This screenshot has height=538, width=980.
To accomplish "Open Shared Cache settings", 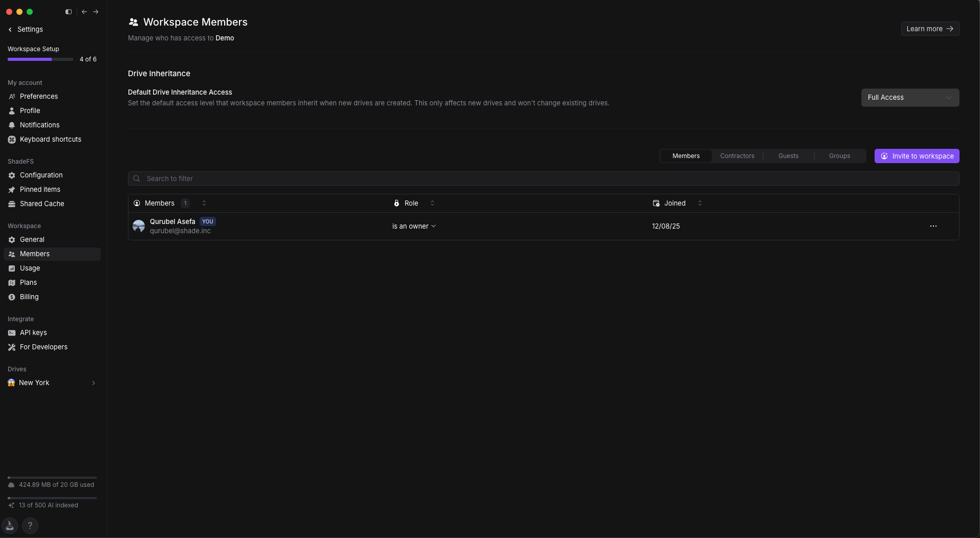I will [42, 204].
